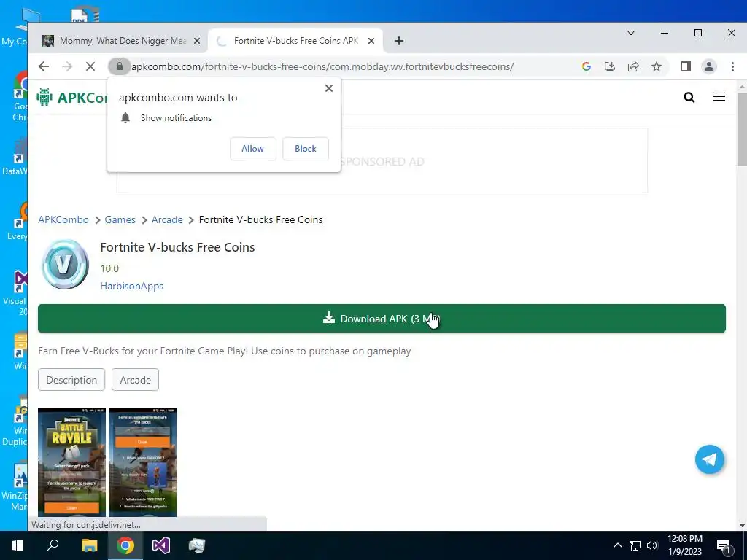Go back to the previous page
Viewport: 747px width, 560px height.
tap(44, 66)
